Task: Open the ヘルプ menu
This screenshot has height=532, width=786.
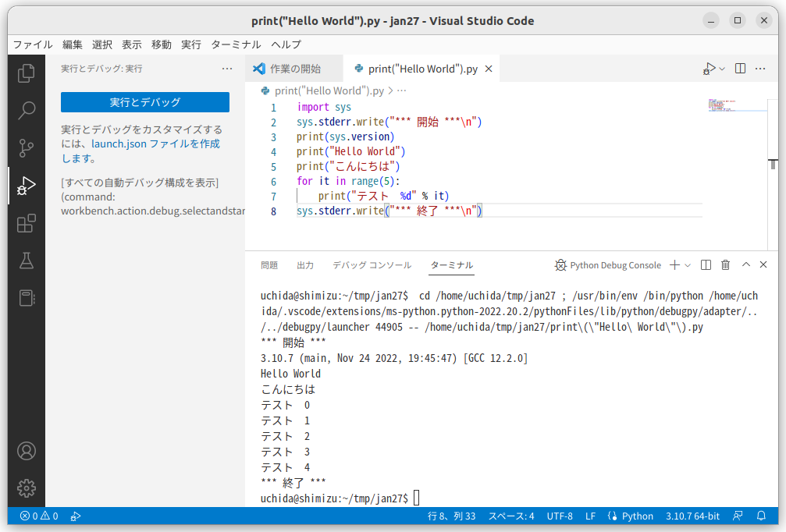Action: point(286,44)
